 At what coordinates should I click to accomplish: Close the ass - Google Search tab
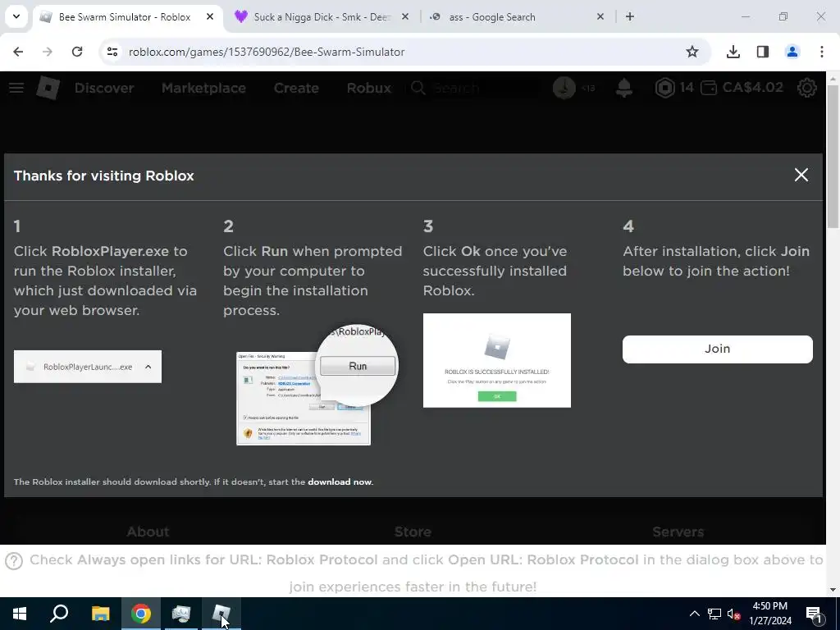pos(600,16)
